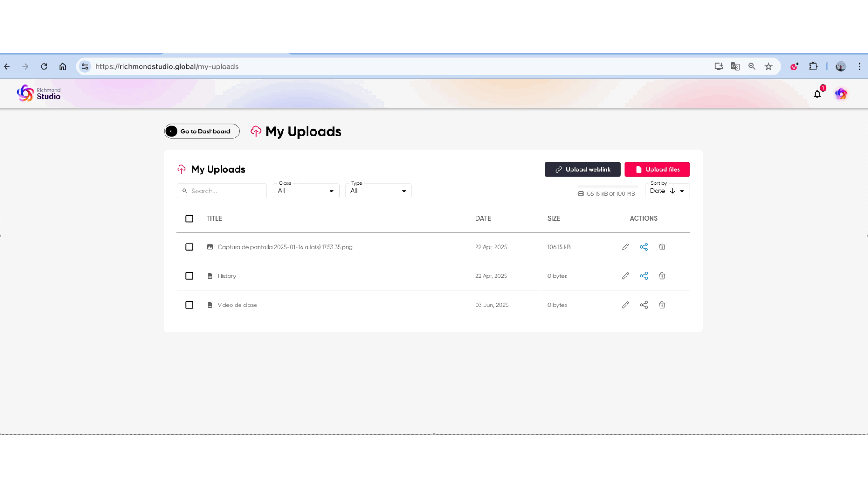This screenshot has width=868, height=488.
Task: Click the SIZE column header
Action: [x=553, y=218]
